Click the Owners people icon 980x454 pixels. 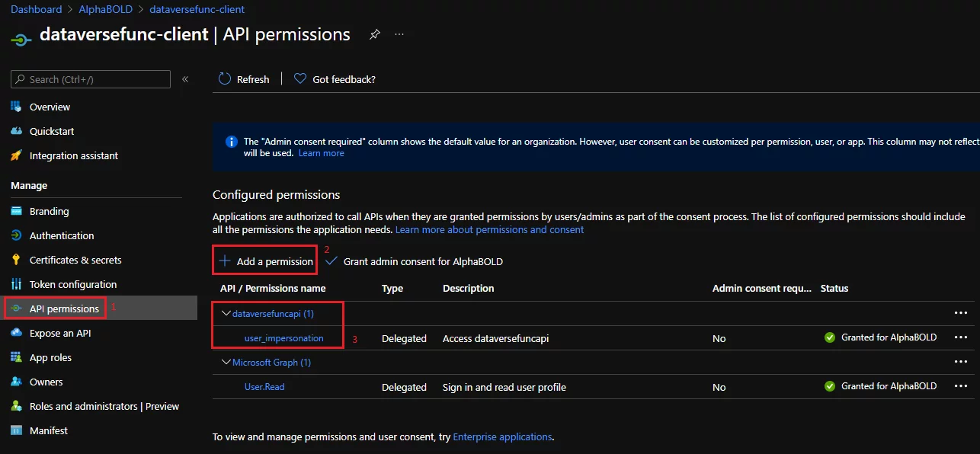16,382
